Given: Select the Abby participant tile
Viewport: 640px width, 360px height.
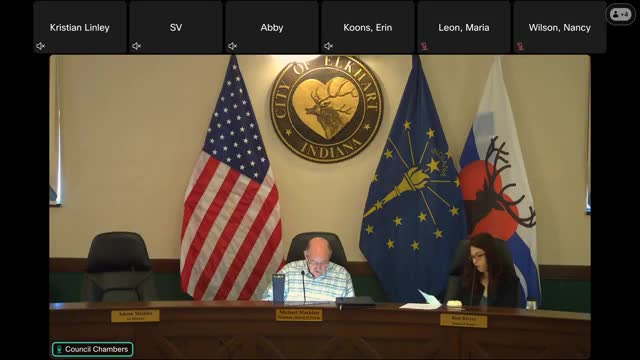Looking at the screenshot, I should [271, 27].
